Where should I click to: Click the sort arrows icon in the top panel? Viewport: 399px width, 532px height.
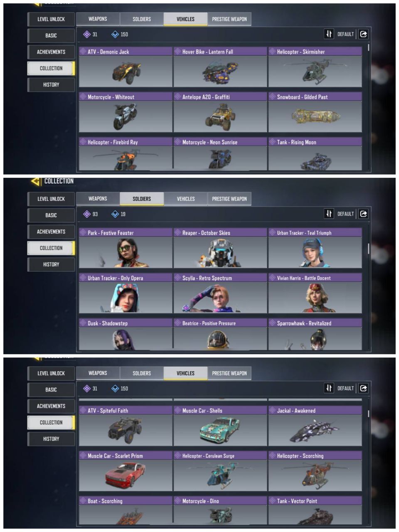point(329,34)
